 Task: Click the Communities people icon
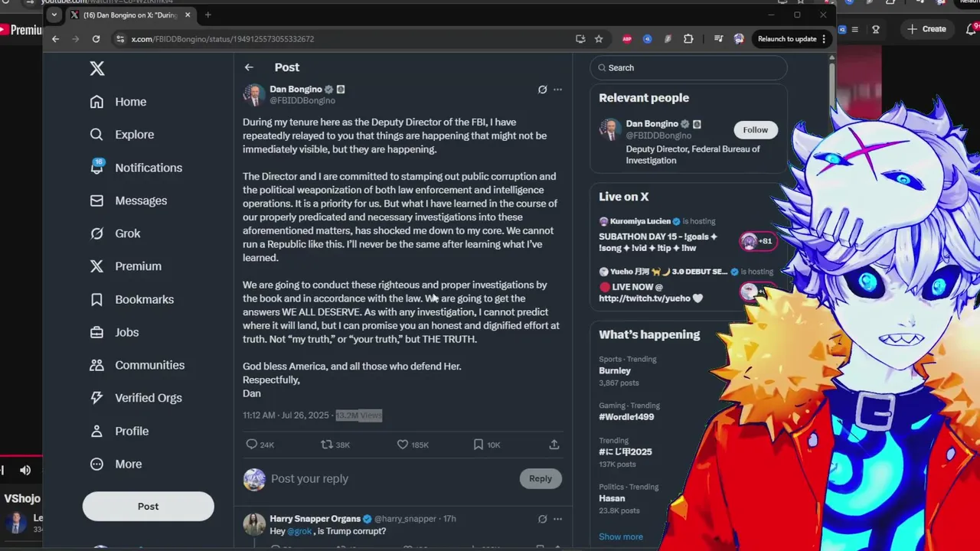96,365
